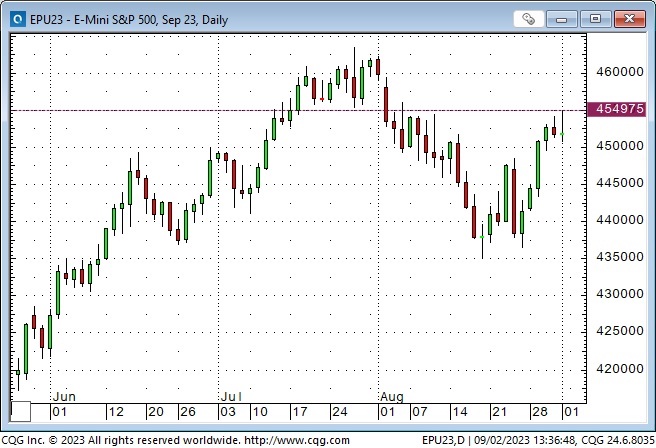Click the 20 date label on time axis
Image resolution: width=656 pixels, height=448 pixels.
(x=156, y=412)
